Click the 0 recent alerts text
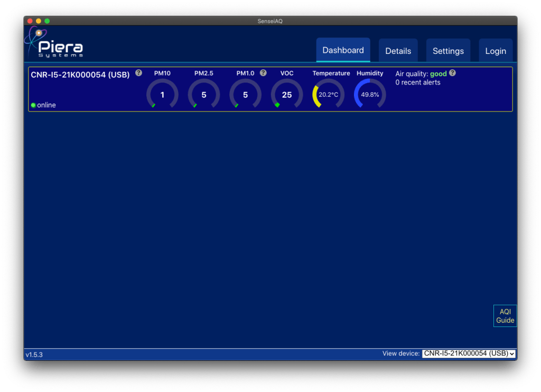This screenshot has height=392, width=541. 417,82
